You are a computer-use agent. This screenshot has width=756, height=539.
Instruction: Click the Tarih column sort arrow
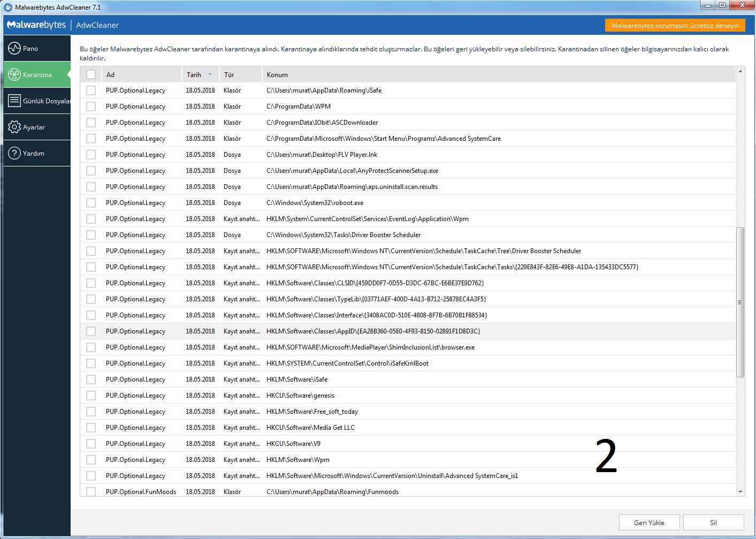(210, 74)
